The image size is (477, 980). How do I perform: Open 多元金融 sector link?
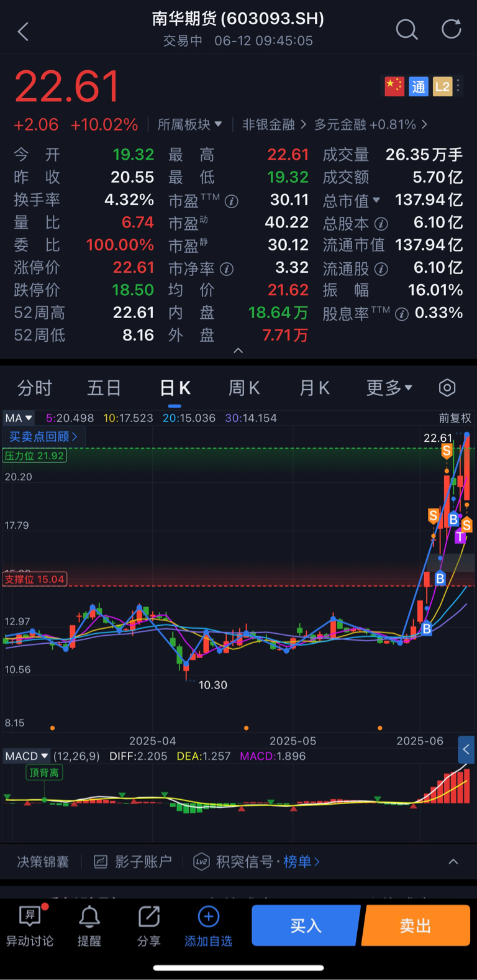coord(370,124)
